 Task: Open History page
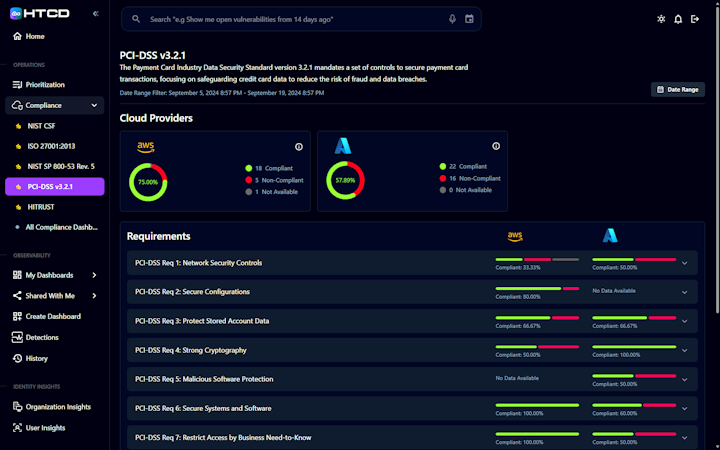pyautogui.click(x=30, y=358)
